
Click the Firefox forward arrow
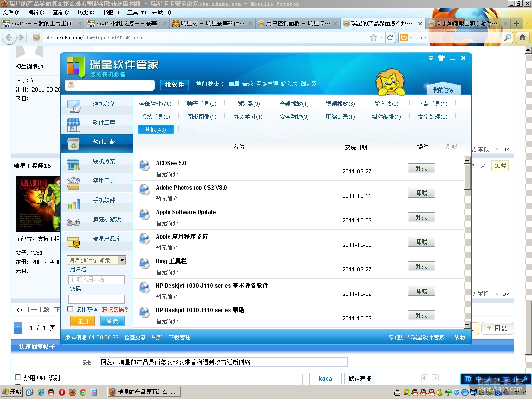click(21, 37)
